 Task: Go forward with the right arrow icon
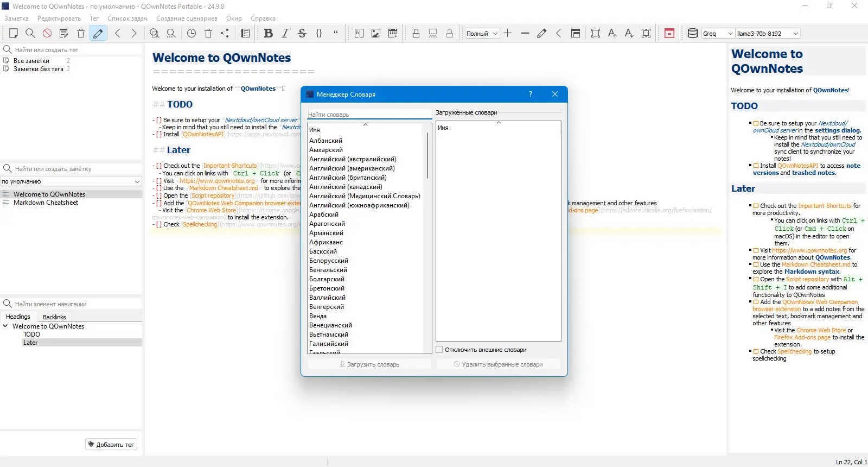pyautogui.click(x=134, y=33)
